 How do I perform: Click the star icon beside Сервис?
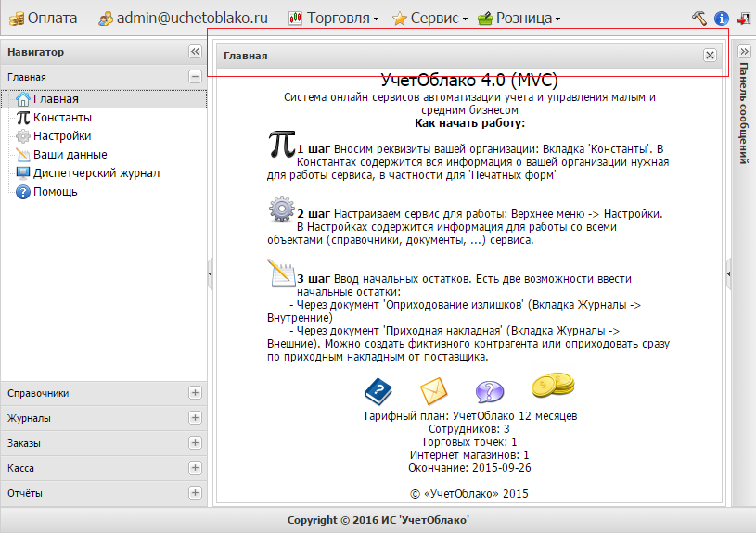pos(400,19)
